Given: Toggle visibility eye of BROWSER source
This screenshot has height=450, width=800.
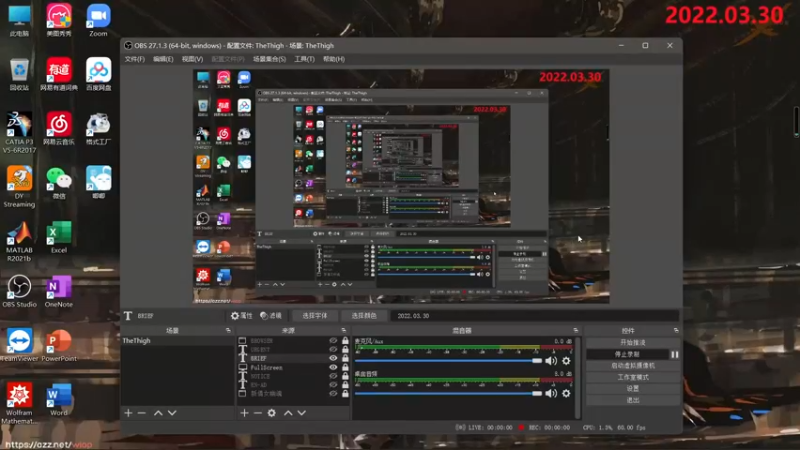Looking at the screenshot, I should [x=333, y=340].
